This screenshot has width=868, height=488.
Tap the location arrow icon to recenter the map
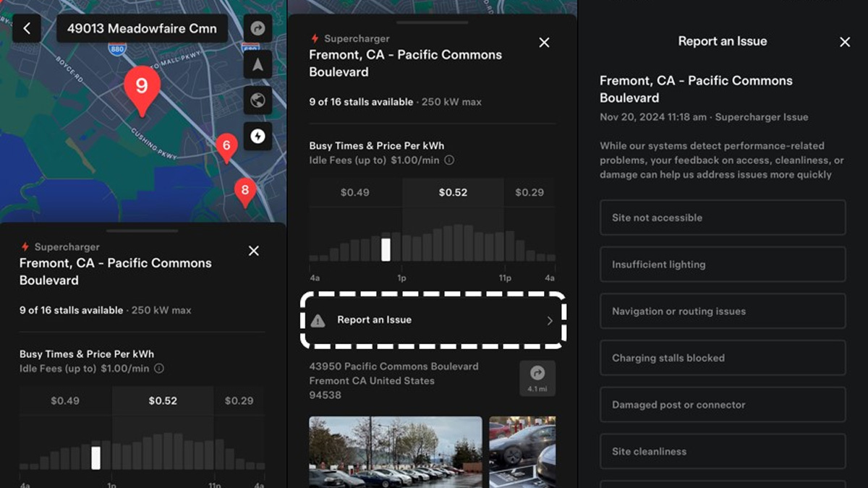coord(258,64)
